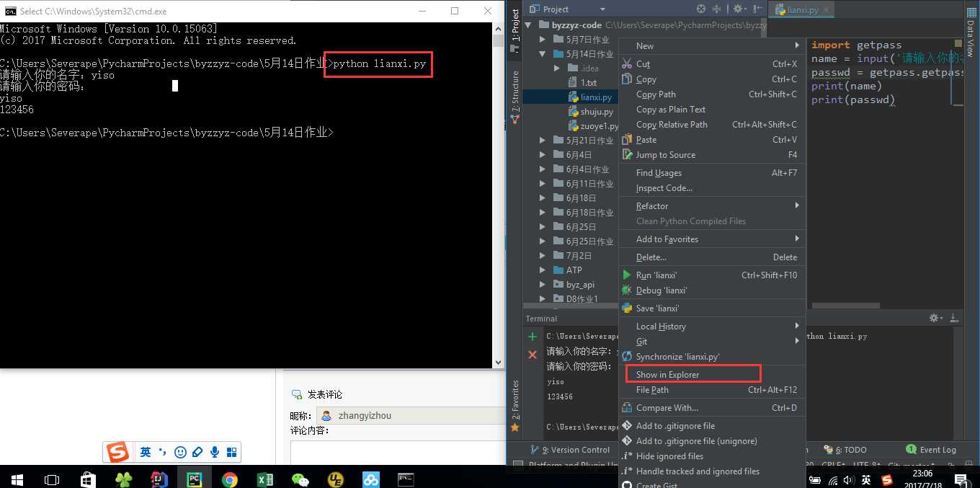Image resolution: width=980 pixels, height=488 pixels.
Task: Open UltraEdit from the taskbar
Action: (x=336, y=479)
